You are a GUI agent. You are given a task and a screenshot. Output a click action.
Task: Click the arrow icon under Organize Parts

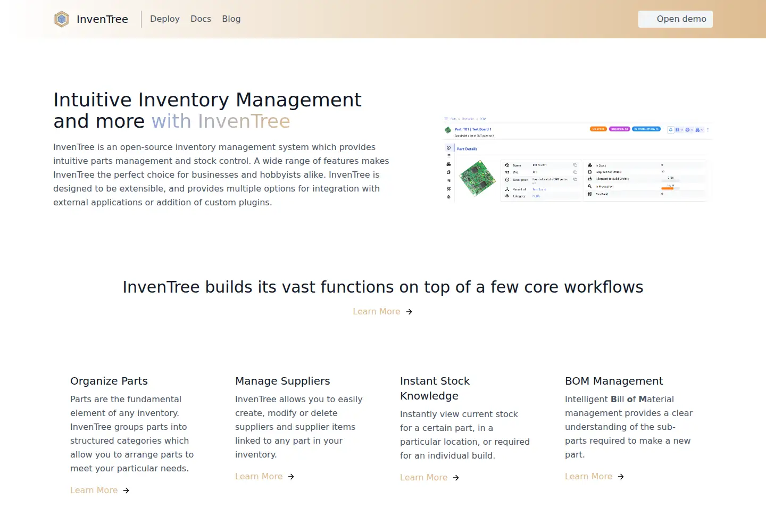(x=126, y=491)
